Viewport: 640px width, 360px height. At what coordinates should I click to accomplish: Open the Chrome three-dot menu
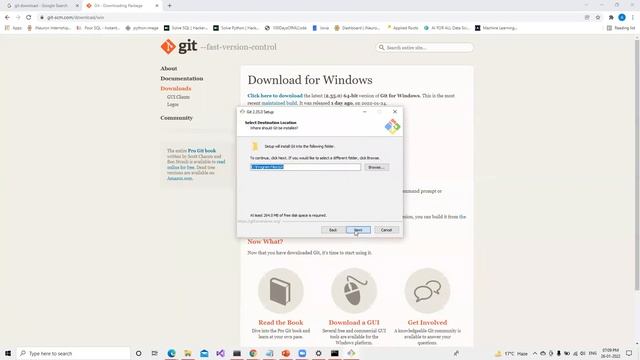[x=633, y=18]
